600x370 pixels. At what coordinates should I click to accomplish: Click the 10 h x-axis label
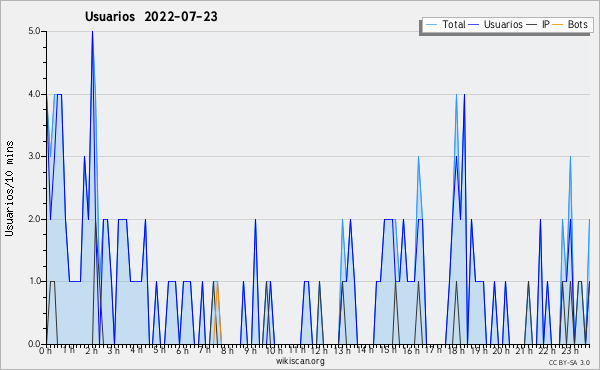click(x=274, y=350)
